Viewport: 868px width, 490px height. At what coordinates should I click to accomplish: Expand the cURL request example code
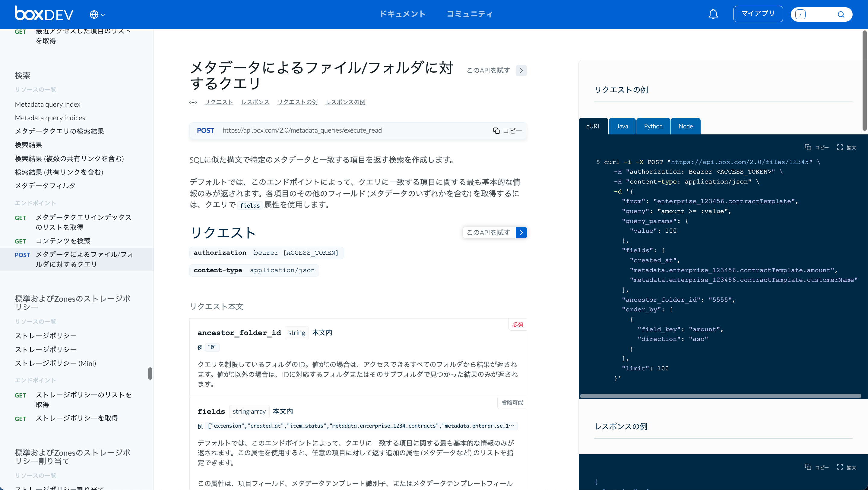point(846,147)
